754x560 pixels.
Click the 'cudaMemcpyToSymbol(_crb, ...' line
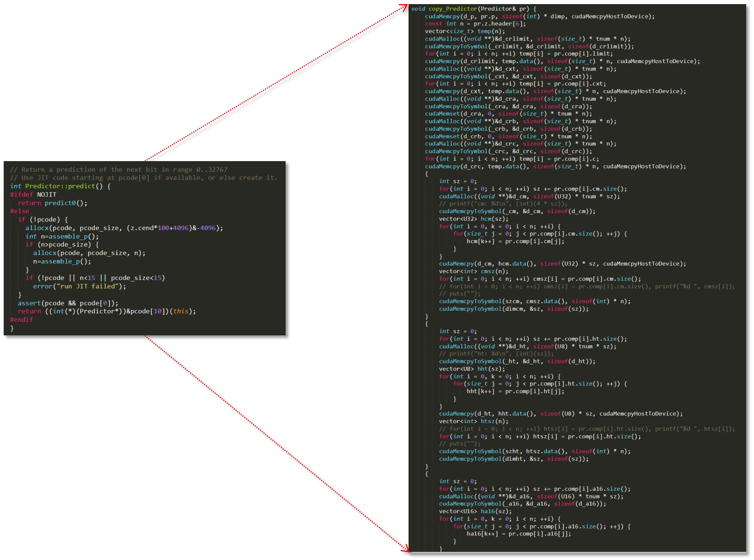click(x=509, y=129)
